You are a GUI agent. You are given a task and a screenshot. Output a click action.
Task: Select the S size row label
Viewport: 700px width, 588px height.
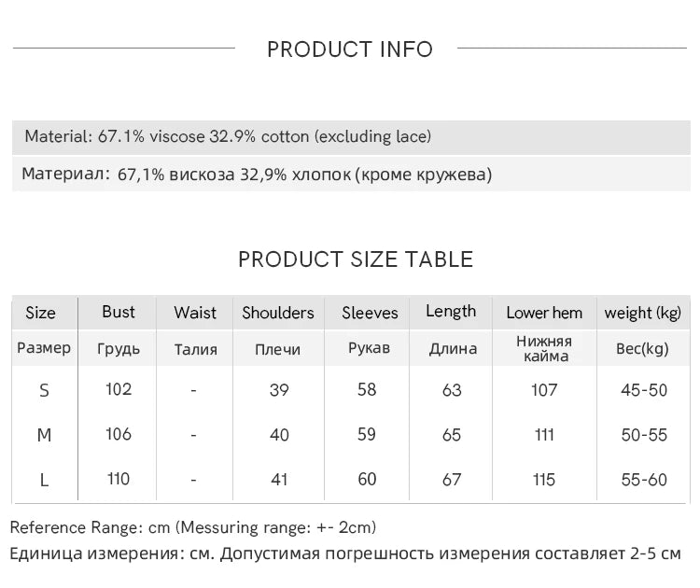[x=44, y=390]
